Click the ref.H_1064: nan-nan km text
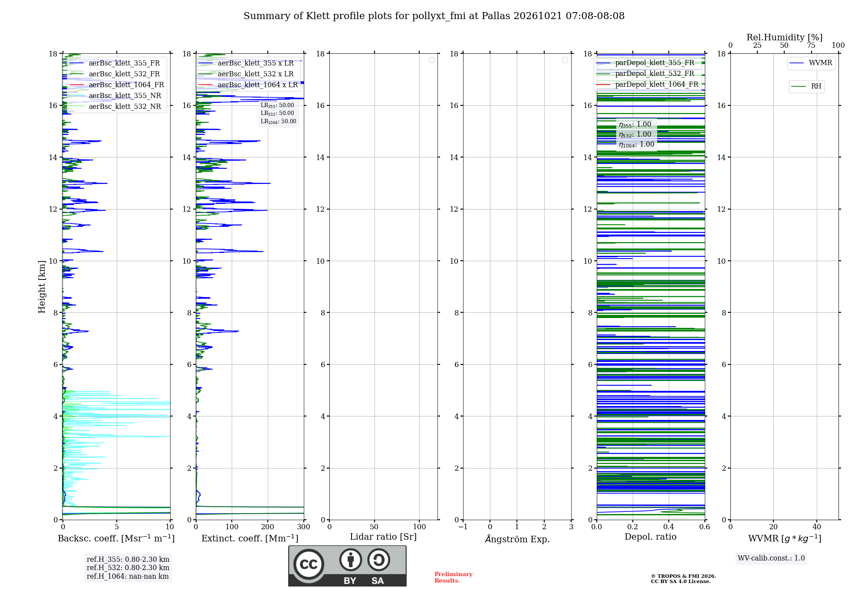868x590 pixels. 128,577
